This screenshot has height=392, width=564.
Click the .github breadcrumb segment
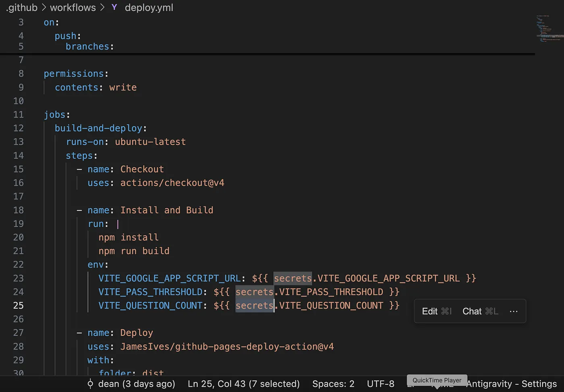tap(22, 8)
